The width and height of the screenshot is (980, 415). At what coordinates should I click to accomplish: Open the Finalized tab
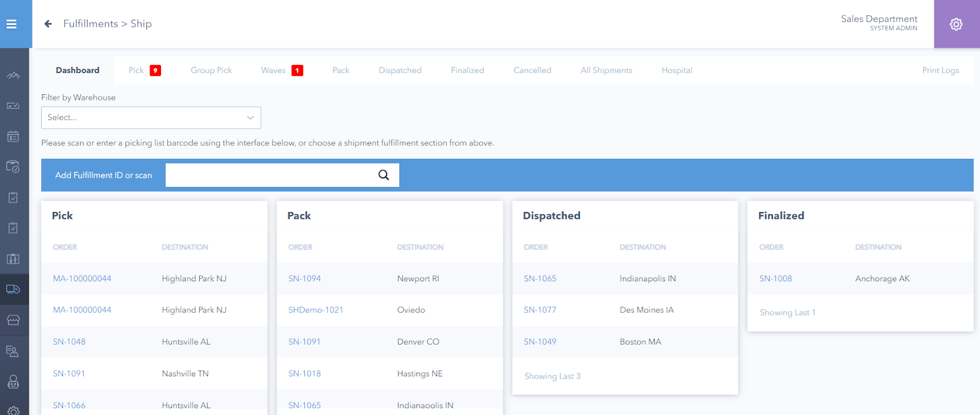coord(467,70)
